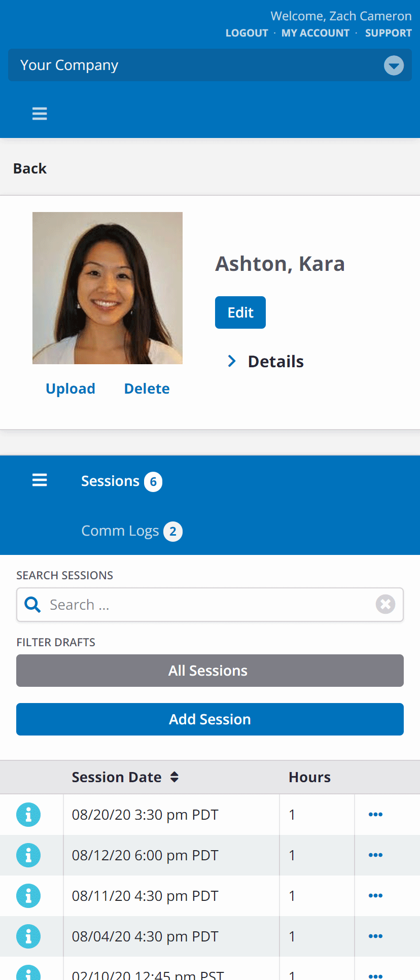Click info icon for 08/12/20 session
The height and width of the screenshot is (980, 420).
[28, 855]
